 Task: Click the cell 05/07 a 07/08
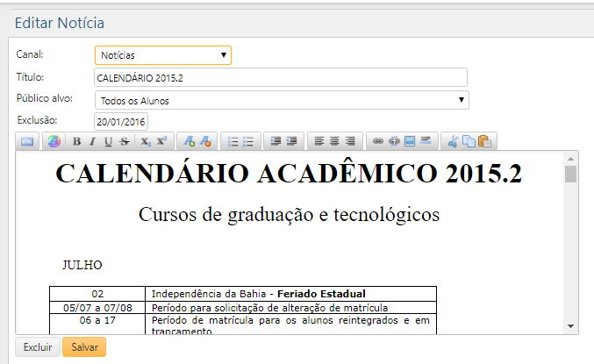tap(97, 308)
